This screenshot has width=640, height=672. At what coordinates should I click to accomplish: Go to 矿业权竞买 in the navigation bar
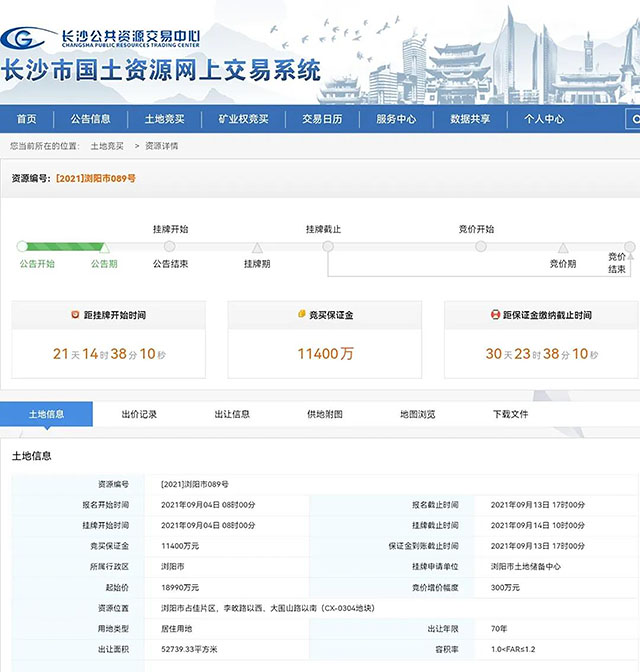(x=243, y=119)
